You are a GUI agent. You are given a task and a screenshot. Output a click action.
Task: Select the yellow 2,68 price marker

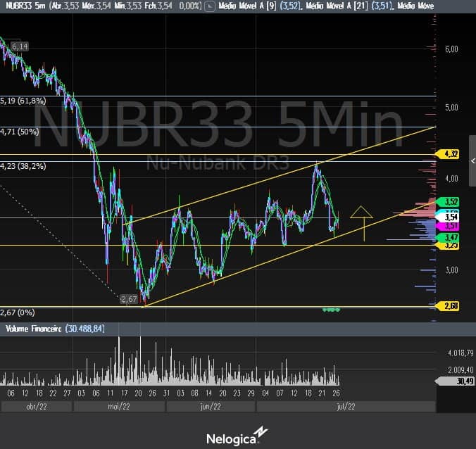tap(451, 305)
